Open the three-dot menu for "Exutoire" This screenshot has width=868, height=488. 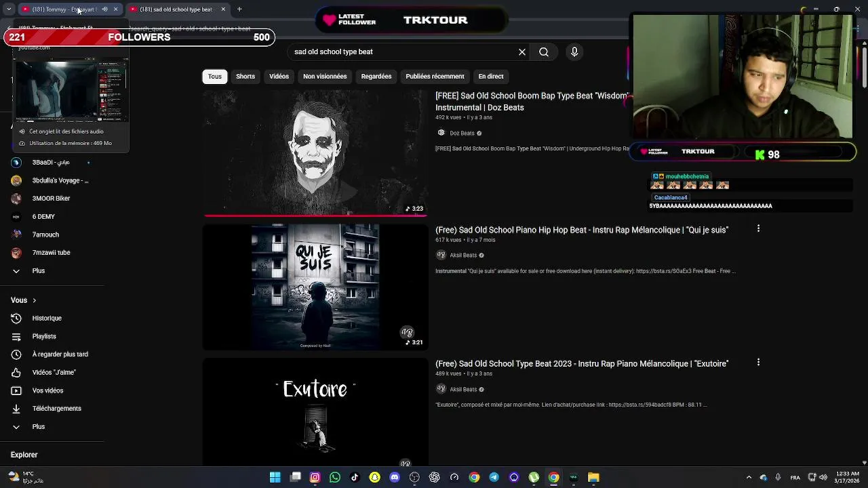click(758, 363)
